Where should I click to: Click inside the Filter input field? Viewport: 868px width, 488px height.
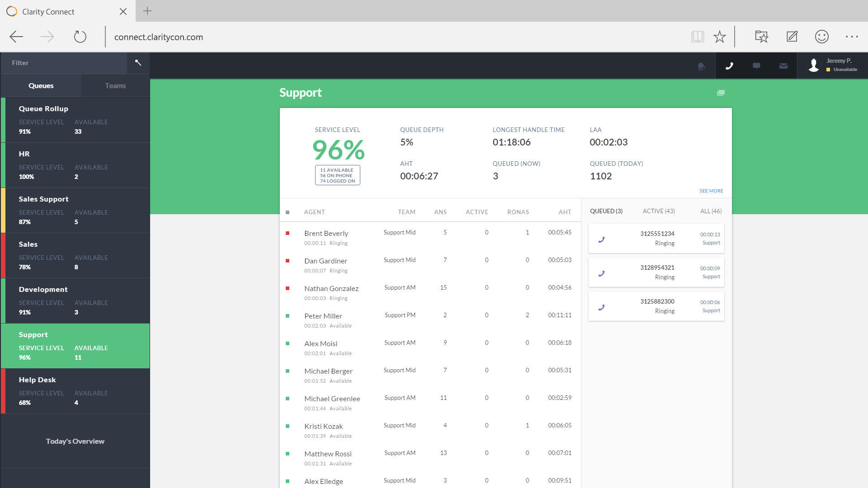[63, 63]
